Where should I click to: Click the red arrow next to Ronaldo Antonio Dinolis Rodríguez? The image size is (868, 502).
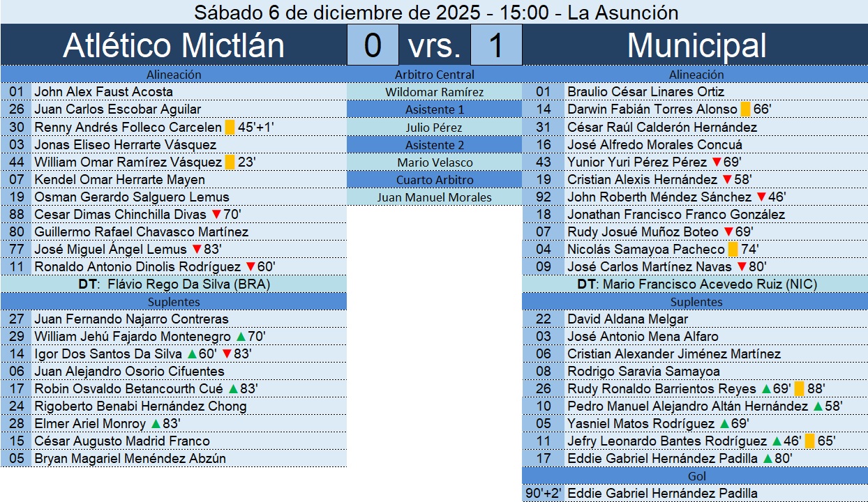pos(251,266)
